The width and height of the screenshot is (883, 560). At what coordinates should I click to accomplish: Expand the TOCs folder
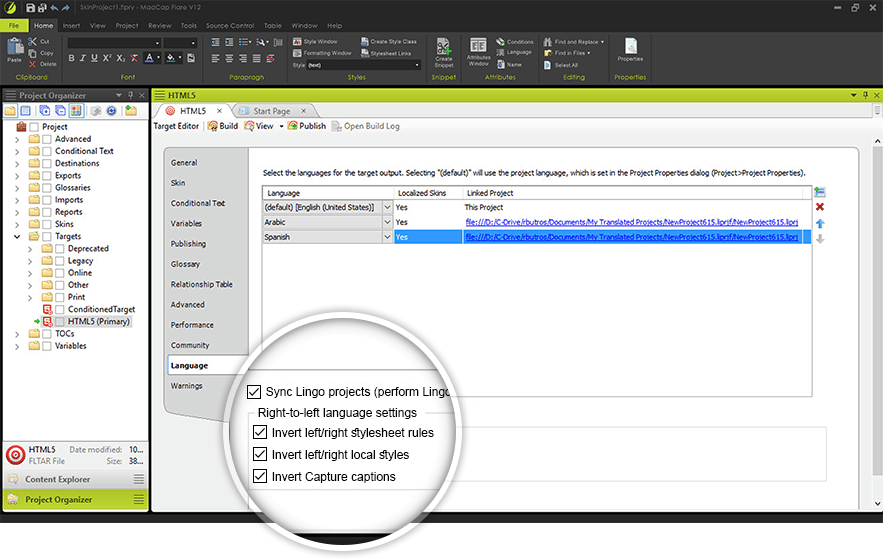tap(17, 334)
